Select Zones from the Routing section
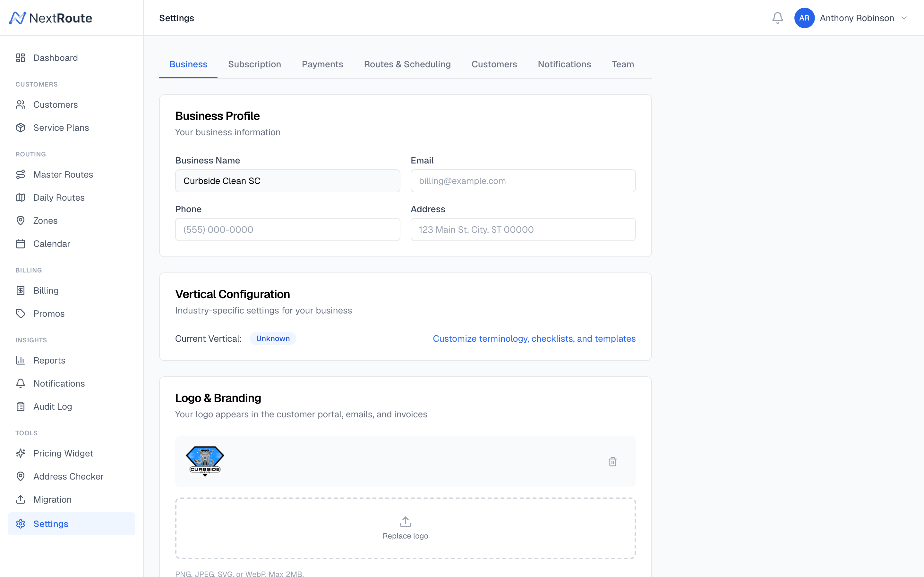Viewport: 924px width, 577px height. point(46,221)
